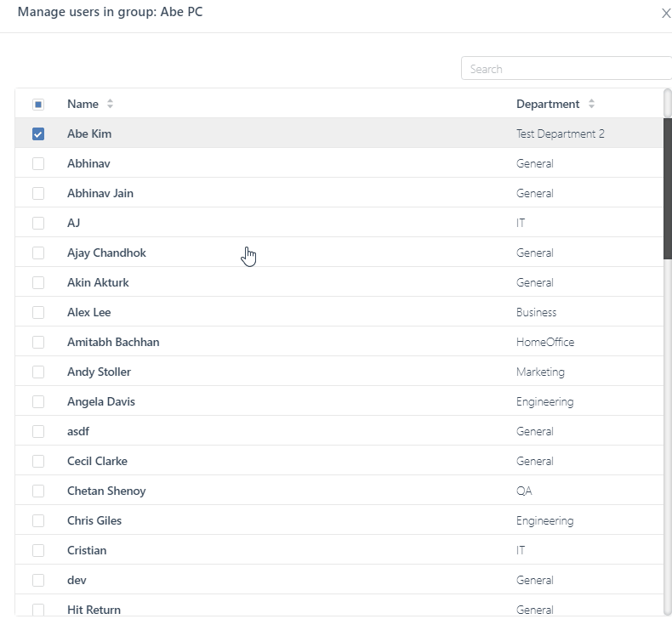This screenshot has height=619, width=672.
Task: Sort the list by Department column
Action: [x=591, y=104]
